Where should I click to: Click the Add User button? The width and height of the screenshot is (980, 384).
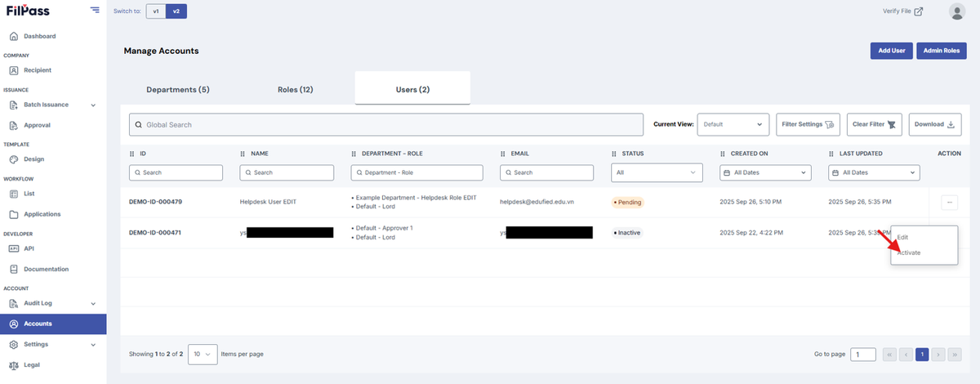tap(891, 51)
